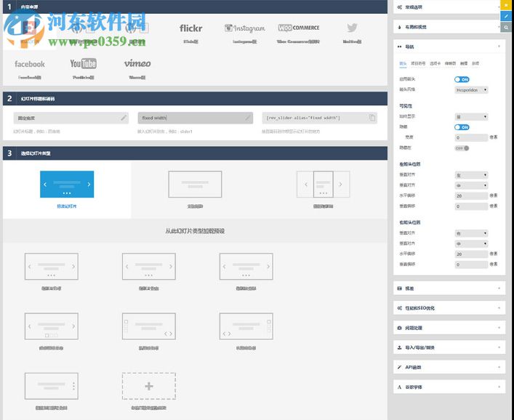
Task: Select the carousel slider type
Action: click(x=324, y=184)
